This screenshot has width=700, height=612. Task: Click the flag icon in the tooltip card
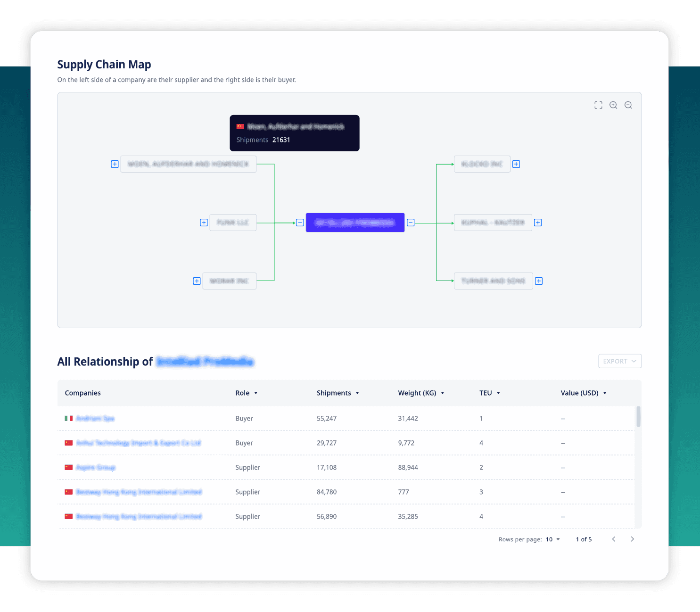240,126
